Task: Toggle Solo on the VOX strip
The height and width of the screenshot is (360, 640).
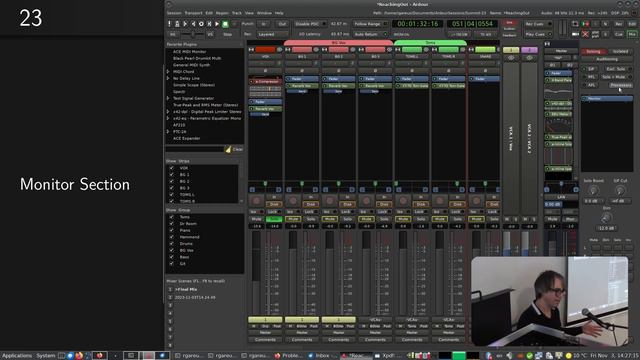Action: tap(274, 219)
